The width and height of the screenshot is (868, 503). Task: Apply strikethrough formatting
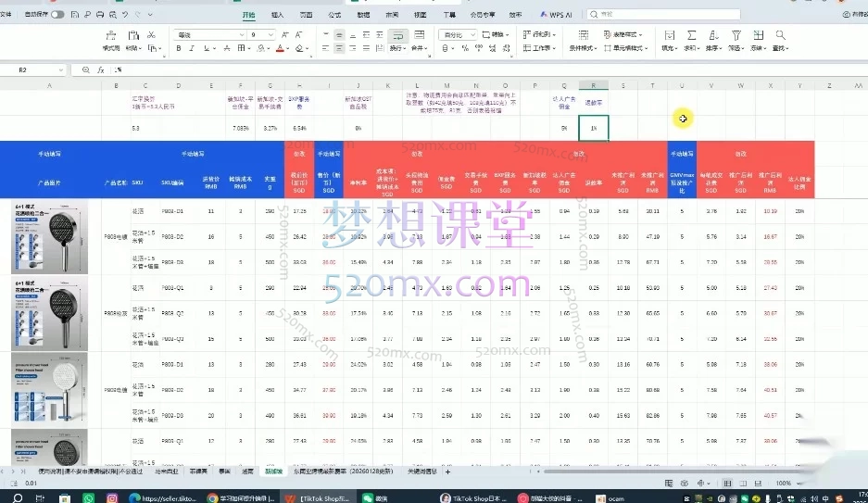tap(227, 49)
